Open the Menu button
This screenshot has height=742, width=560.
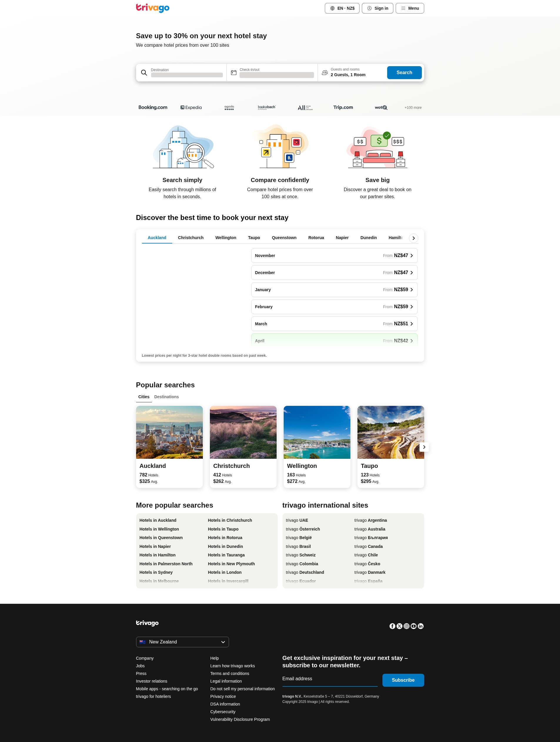click(x=410, y=9)
